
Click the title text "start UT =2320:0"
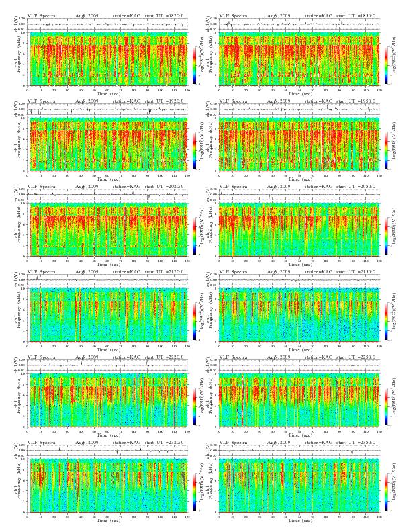click(x=165, y=443)
